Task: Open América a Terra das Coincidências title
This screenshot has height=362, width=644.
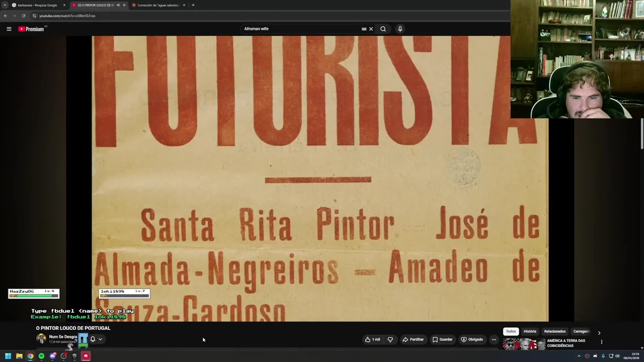Action: pyautogui.click(x=566, y=343)
